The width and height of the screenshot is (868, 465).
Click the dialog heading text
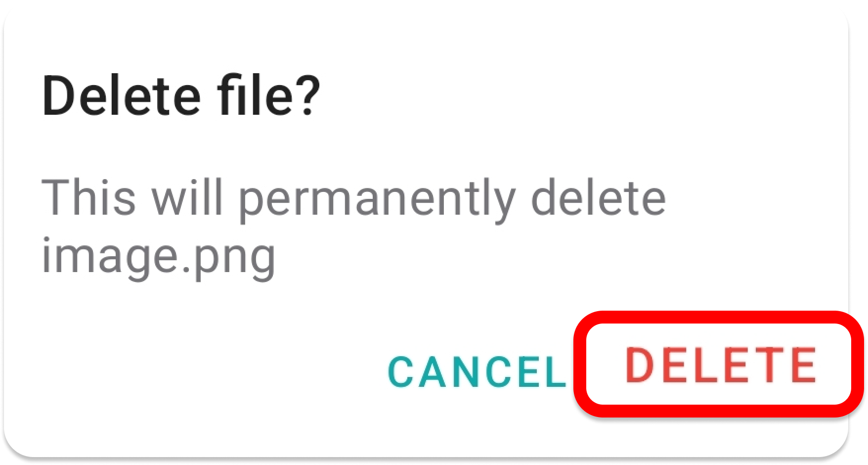point(181,95)
